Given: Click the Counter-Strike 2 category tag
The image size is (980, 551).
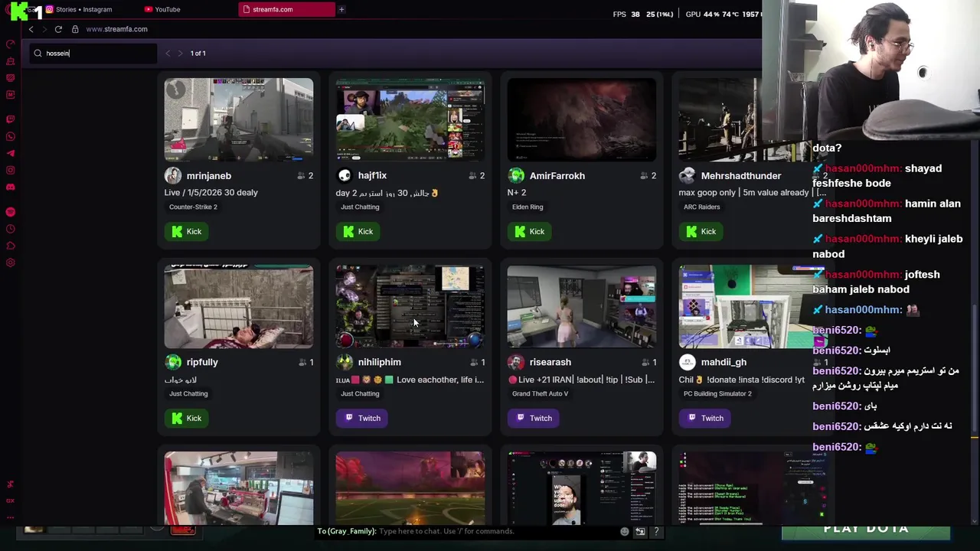Looking at the screenshot, I should (x=193, y=207).
